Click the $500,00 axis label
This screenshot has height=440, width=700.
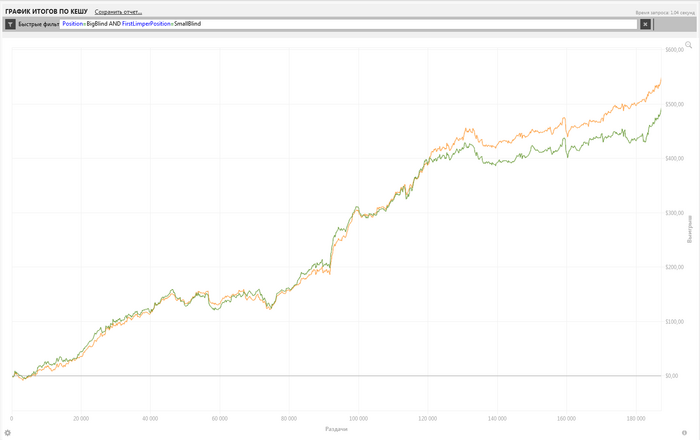pos(674,104)
